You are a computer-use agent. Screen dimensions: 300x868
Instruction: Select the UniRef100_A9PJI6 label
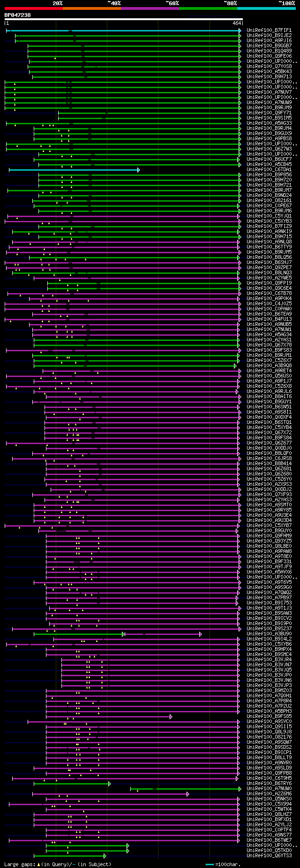coord(269,41)
